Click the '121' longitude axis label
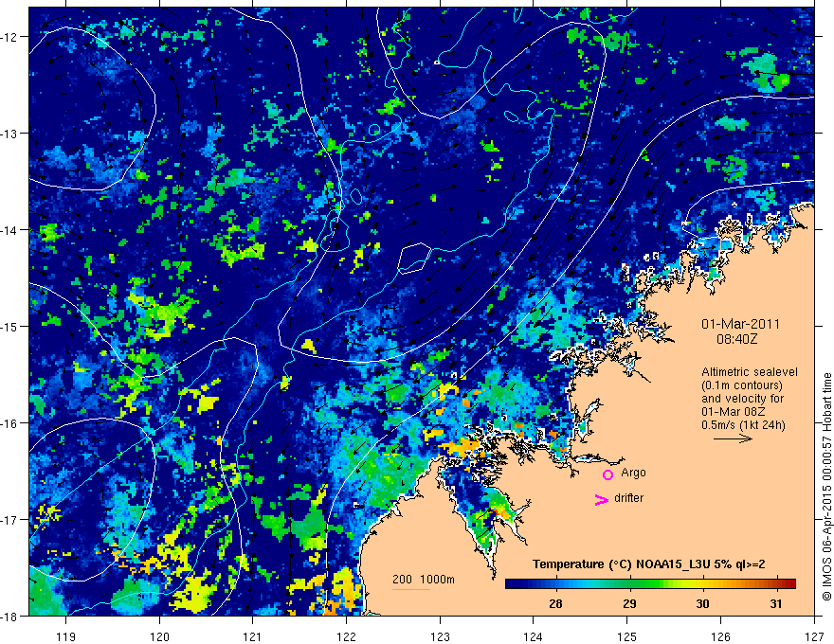834x644 pixels. click(253, 636)
